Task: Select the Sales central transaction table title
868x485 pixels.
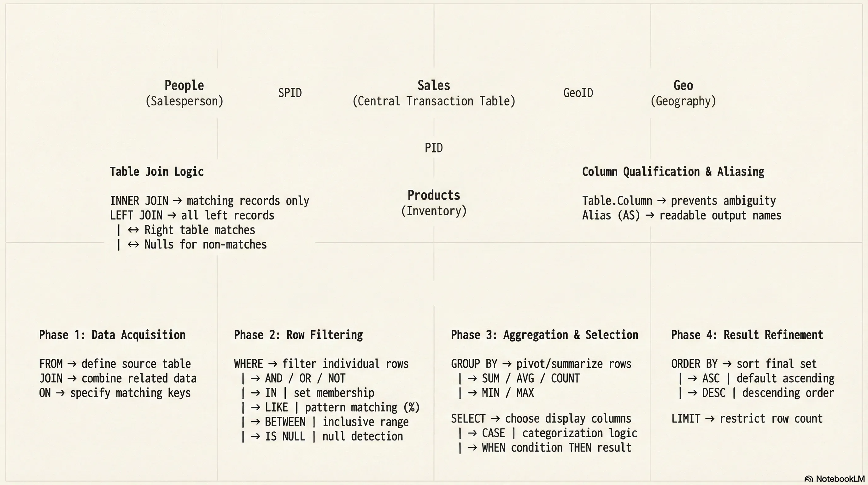Action: (x=434, y=86)
